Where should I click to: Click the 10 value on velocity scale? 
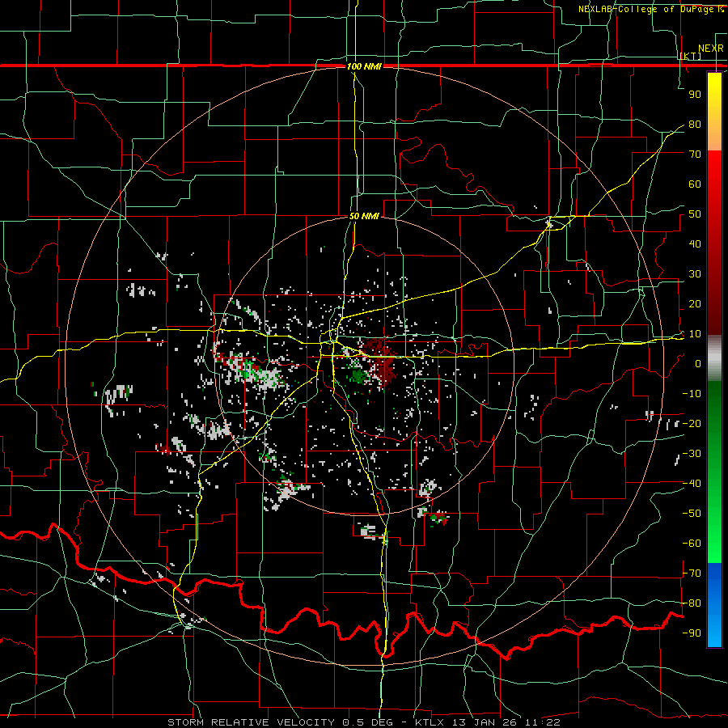coord(695,334)
